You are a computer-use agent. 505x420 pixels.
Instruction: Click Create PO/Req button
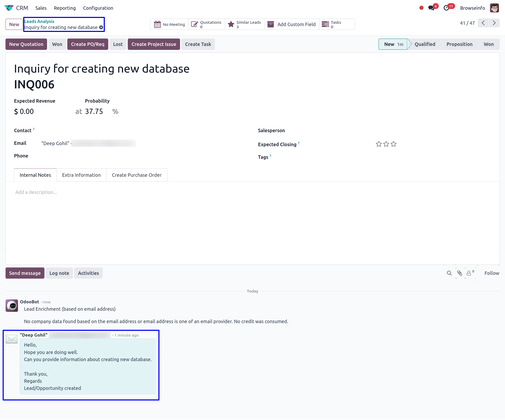click(x=88, y=44)
